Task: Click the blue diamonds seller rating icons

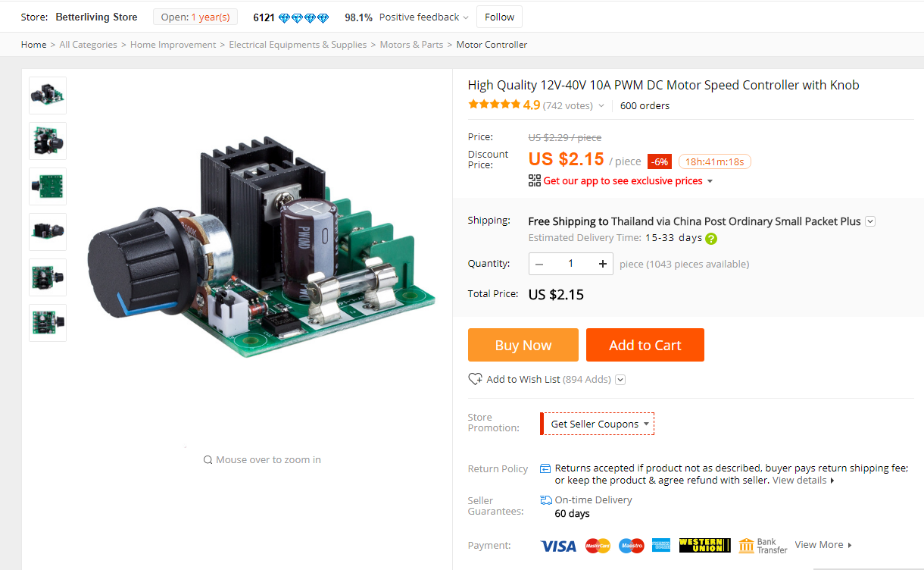Action: pyautogui.click(x=304, y=17)
